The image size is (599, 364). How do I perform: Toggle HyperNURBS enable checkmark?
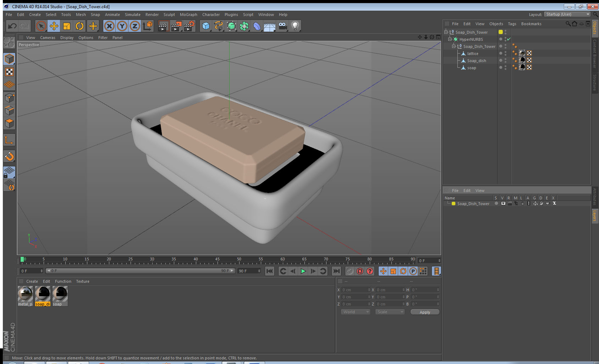pyautogui.click(x=509, y=39)
